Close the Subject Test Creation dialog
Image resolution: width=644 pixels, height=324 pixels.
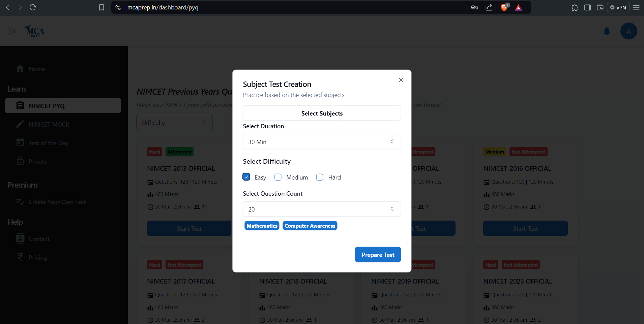(x=401, y=80)
